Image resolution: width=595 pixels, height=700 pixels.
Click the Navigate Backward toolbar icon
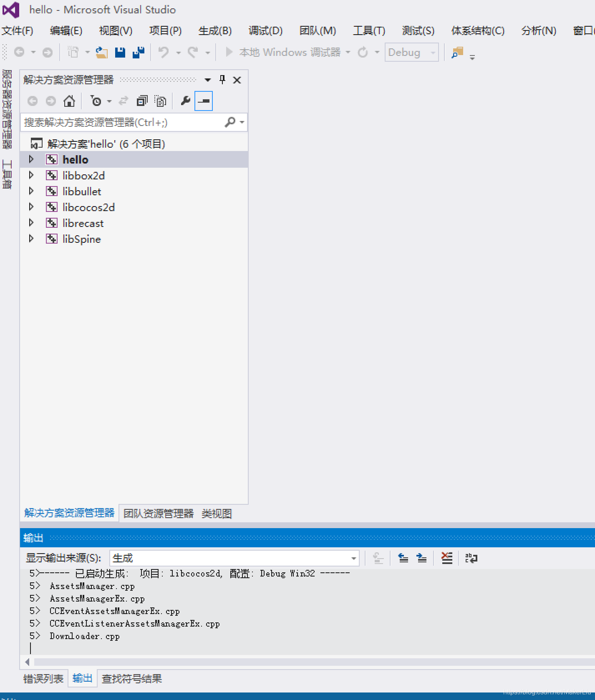pyautogui.click(x=19, y=52)
